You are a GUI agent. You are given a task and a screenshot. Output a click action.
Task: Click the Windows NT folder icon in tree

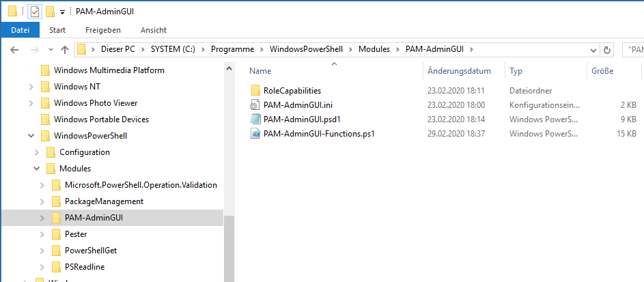45,87
